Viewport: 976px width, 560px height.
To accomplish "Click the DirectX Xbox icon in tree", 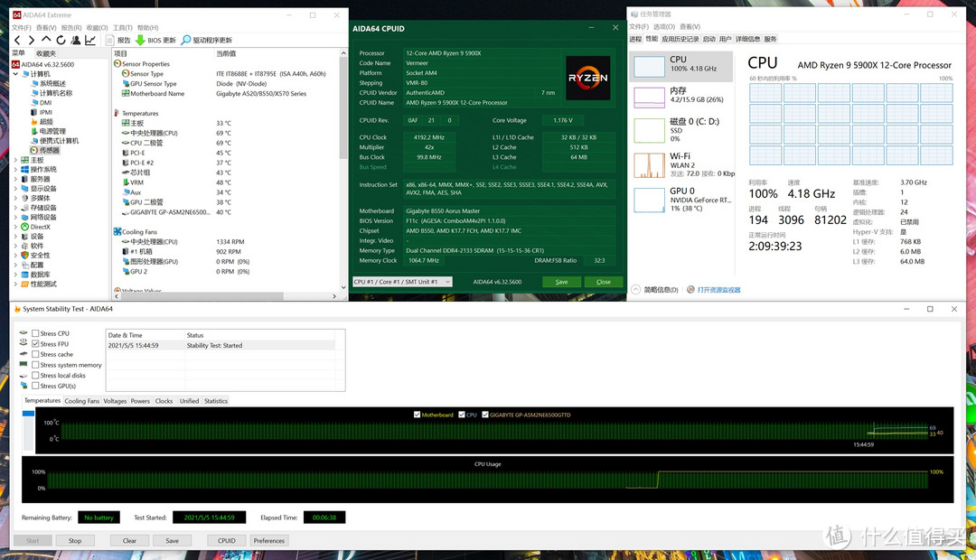I will [25, 227].
